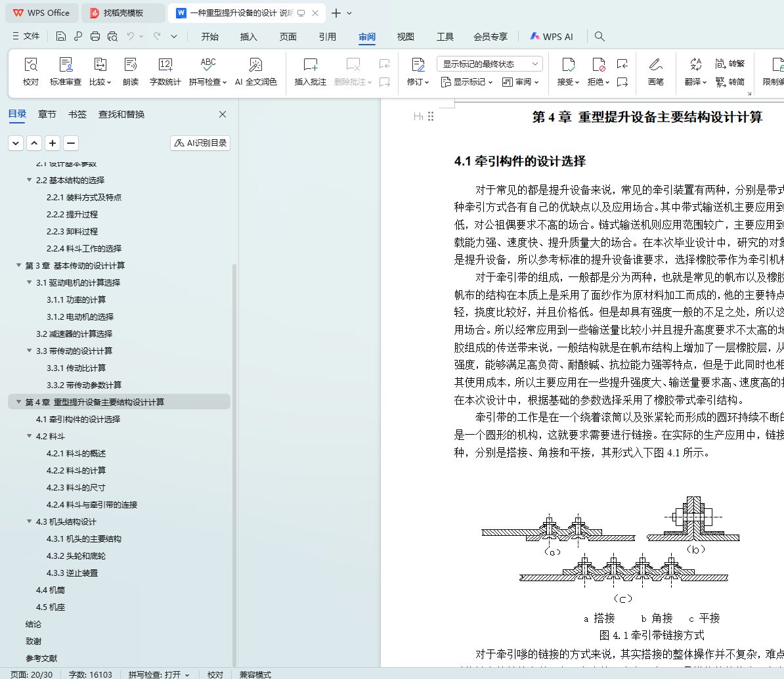
Task: Start 朗读 read aloud tool
Action: pyautogui.click(x=131, y=72)
